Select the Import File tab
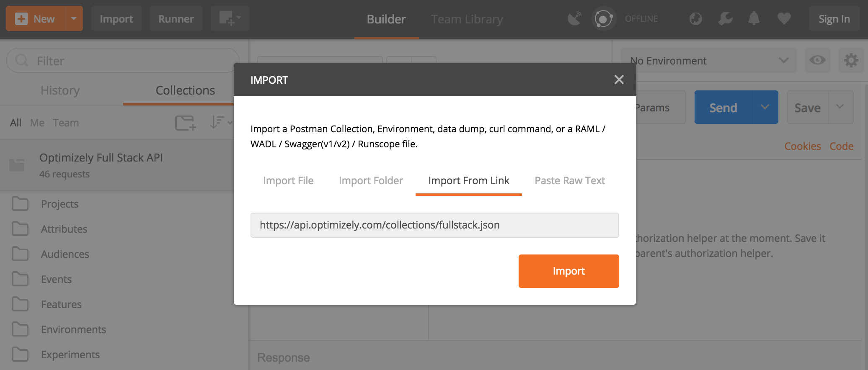 coord(288,180)
